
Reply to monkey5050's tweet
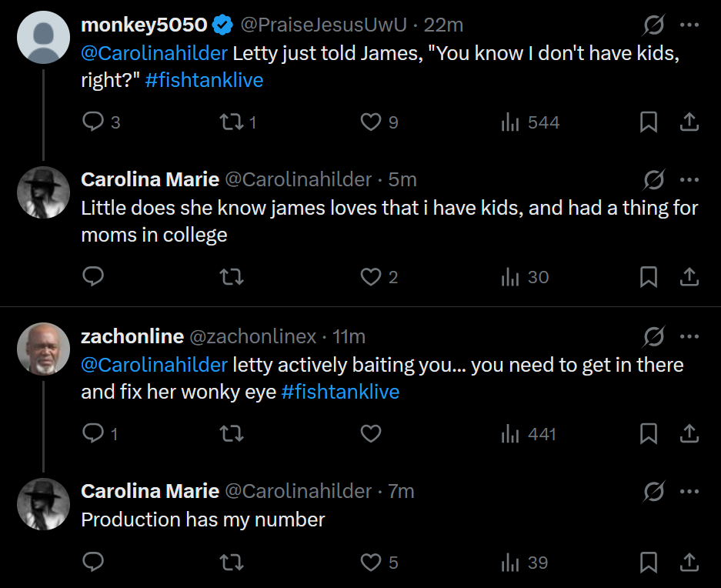point(93,122)
